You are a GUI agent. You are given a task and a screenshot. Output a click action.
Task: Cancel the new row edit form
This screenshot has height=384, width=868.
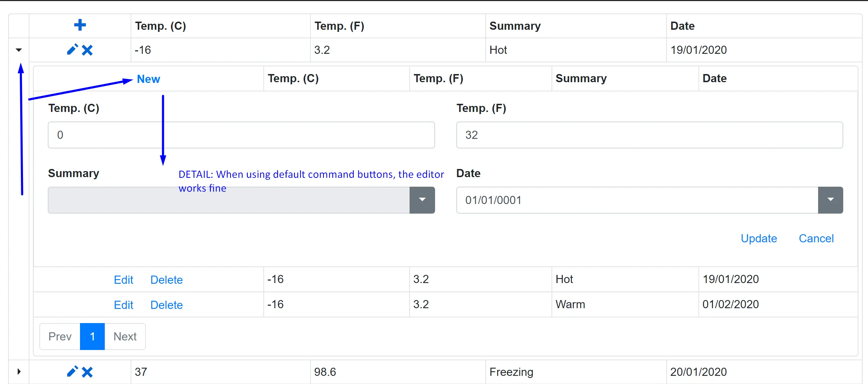[816, 238]
